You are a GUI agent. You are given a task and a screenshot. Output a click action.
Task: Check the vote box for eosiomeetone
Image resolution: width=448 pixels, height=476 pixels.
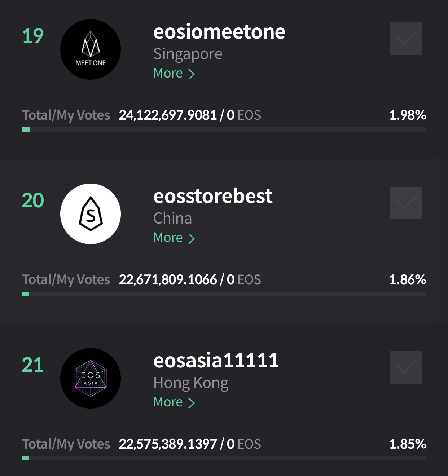pyautogui.click(x=406, y=39)
